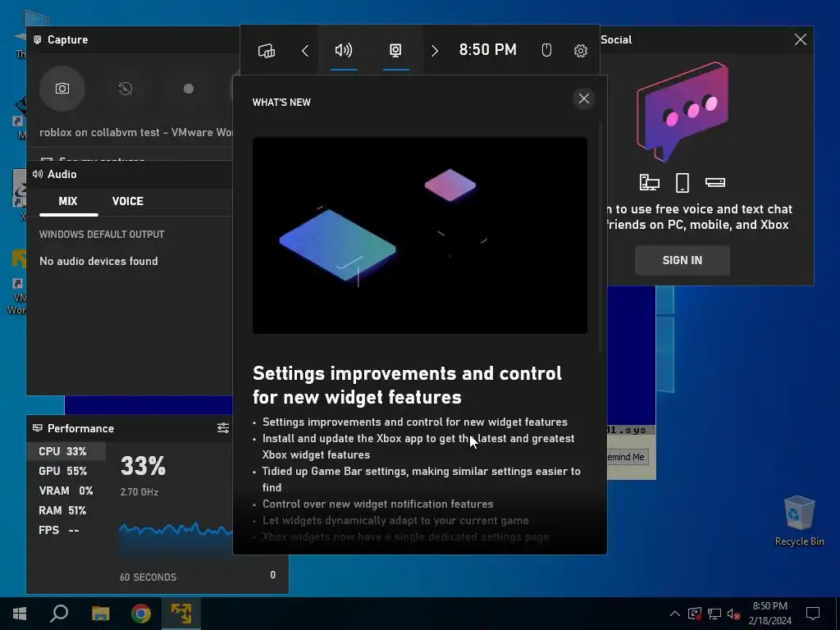Switch to the MIX tab
The height and width of the screenshot is (630, 840).
click(x=68, y=202)
